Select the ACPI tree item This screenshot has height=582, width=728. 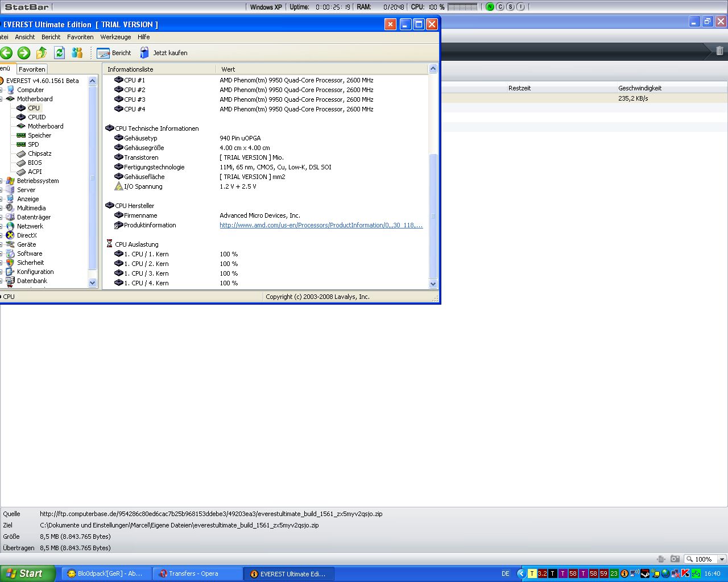coord(35,172)
